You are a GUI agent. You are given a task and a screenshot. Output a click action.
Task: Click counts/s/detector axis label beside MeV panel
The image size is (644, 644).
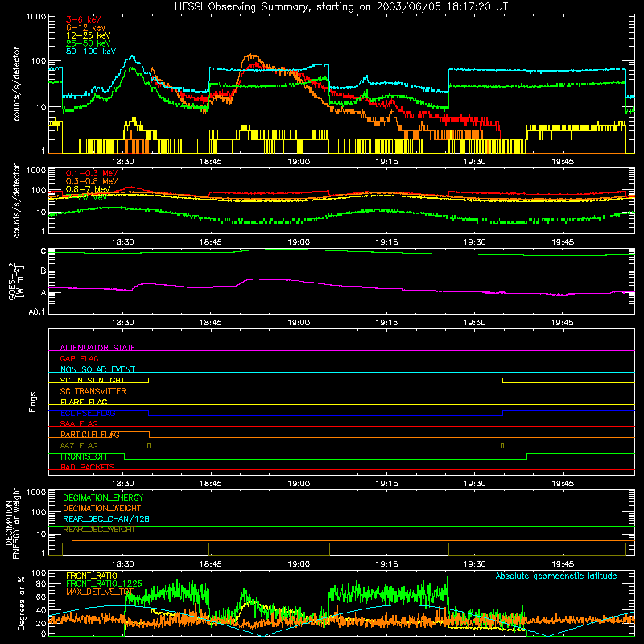point(16,200)
